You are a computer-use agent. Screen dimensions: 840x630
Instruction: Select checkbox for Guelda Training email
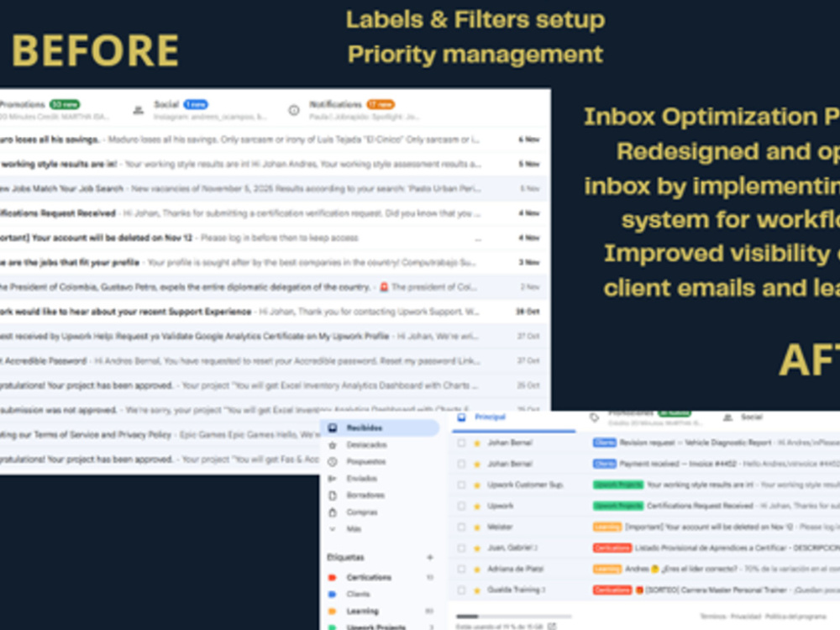tap(461, 591)
